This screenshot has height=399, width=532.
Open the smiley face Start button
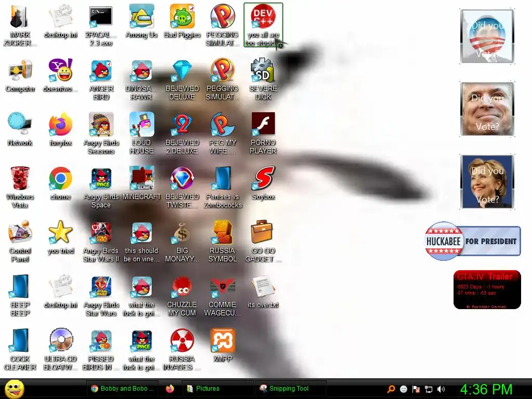[x=15, y=389]
